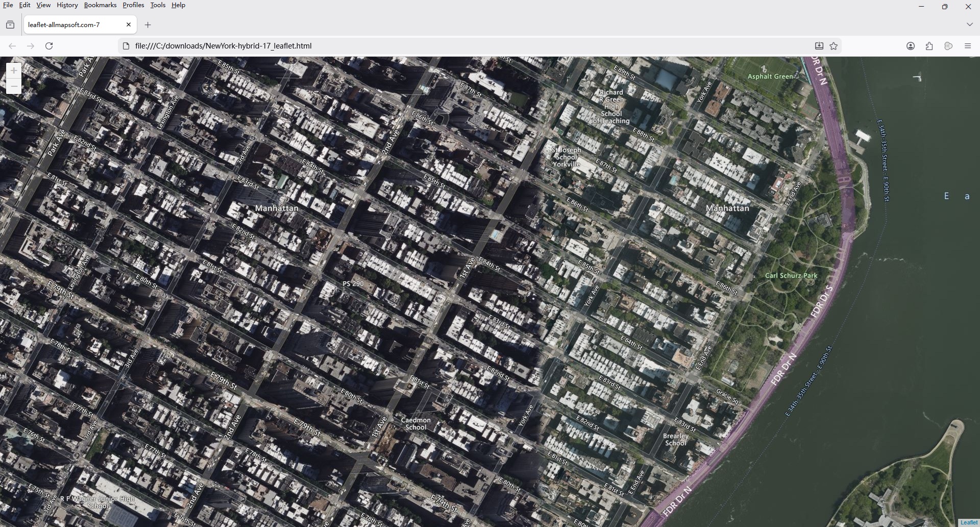The height and width of the screenshot is (527, 980).
Task: Expand the list-all-tabs chevron
Action: tap(969, 25)
